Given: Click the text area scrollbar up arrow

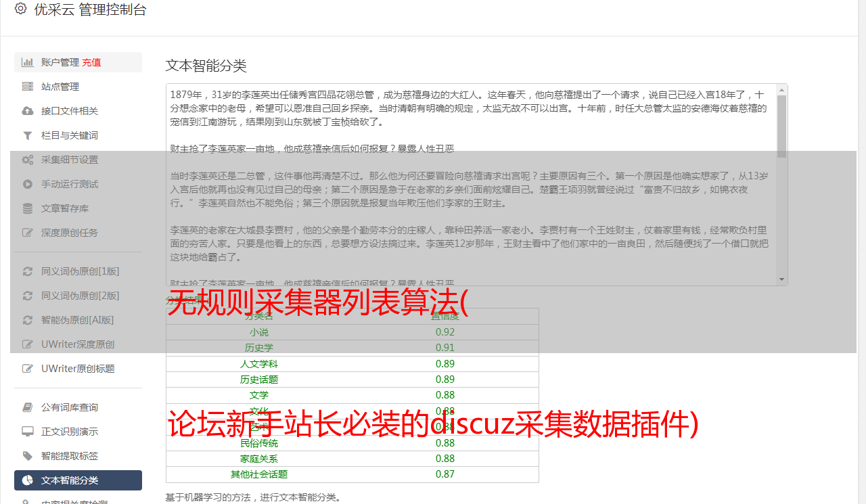Looking at the screenshot, I should click(782, 89).
